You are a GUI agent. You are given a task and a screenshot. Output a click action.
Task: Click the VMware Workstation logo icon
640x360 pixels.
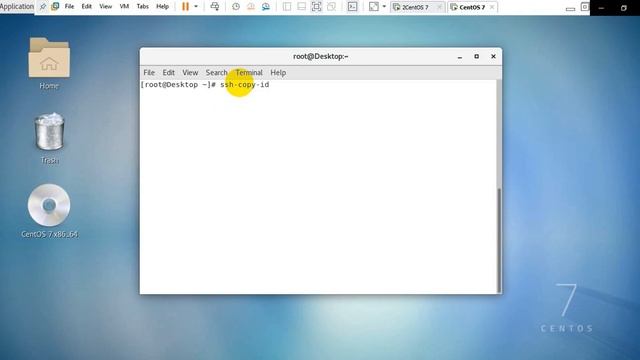coord(55,7)
